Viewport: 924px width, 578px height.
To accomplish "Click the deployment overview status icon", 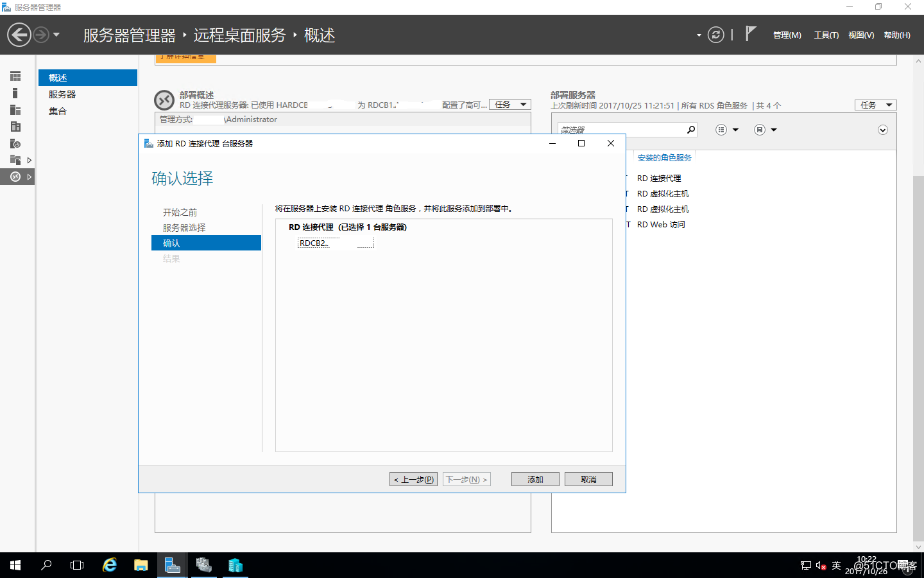I will tap(164, 100).
